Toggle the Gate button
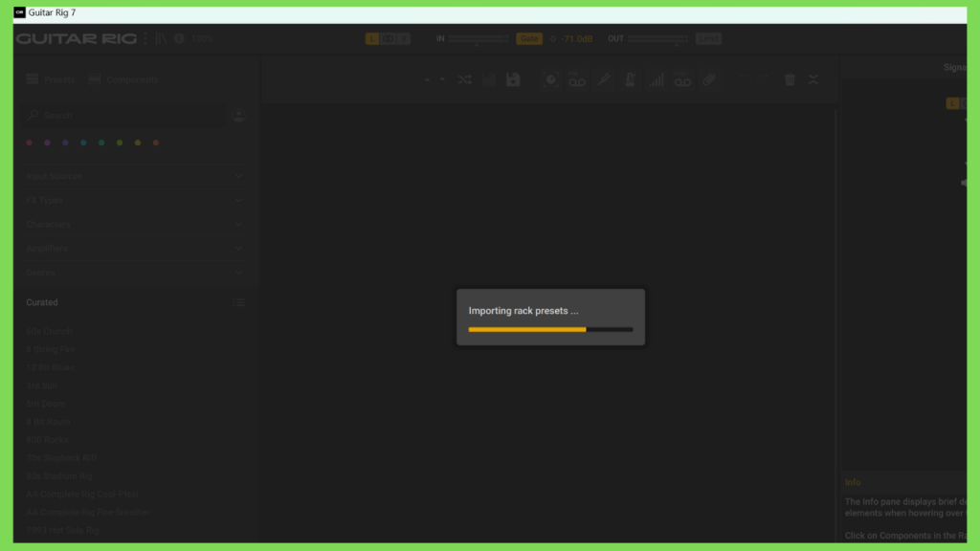This screenshot has width=980, height=551. 529,38
